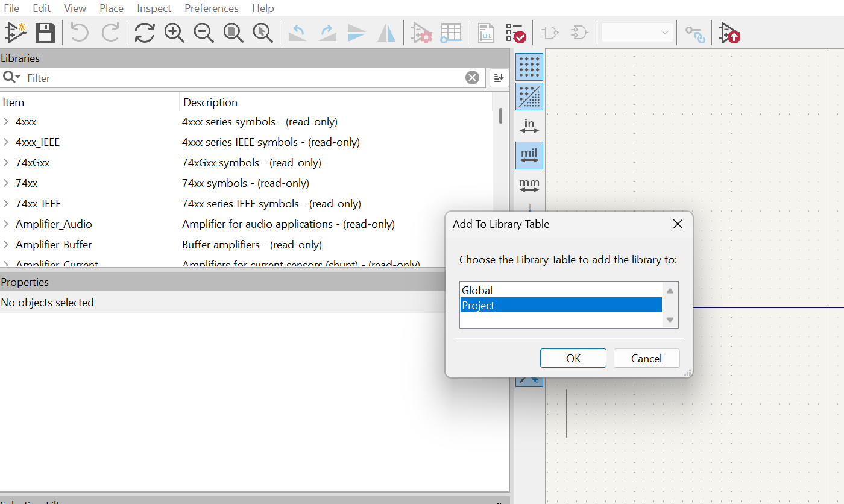Add the symbol to the schematic
The height and width of the screenshot is (504, 844).
(729, 33)
